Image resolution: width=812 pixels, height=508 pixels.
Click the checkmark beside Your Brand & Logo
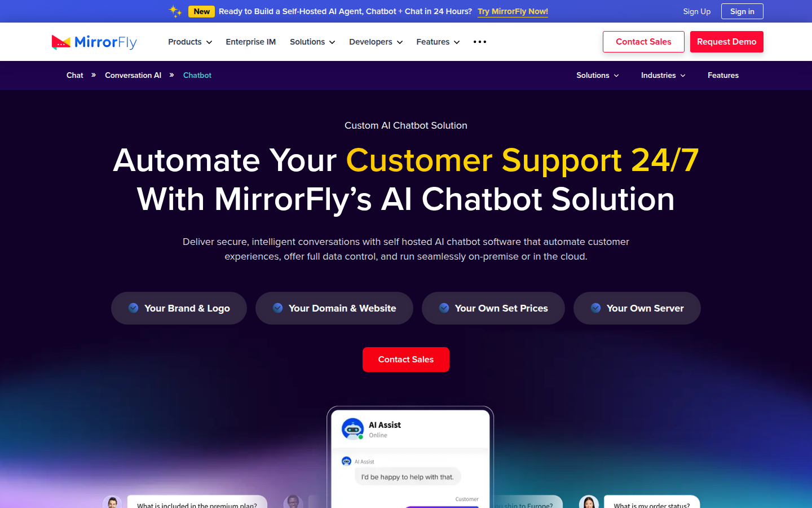[x=134, y=308]
